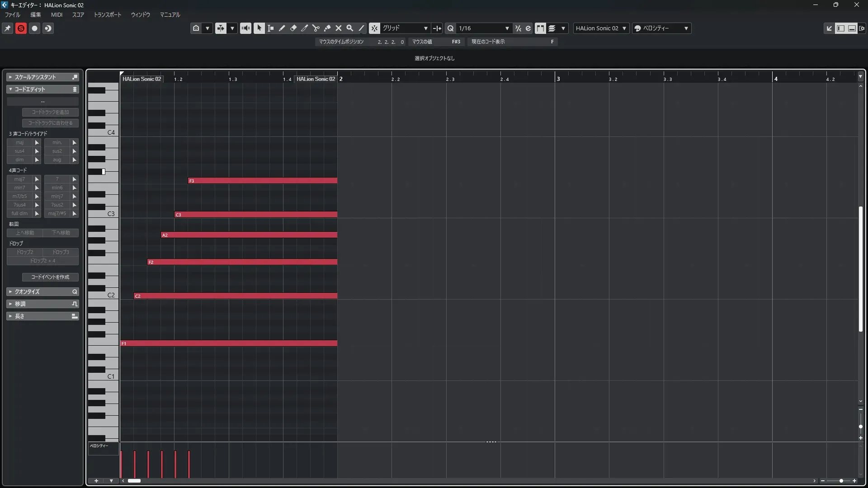Open the グリッド snap type dropdown
Screen dimensions: 868x488
(405, 28)
